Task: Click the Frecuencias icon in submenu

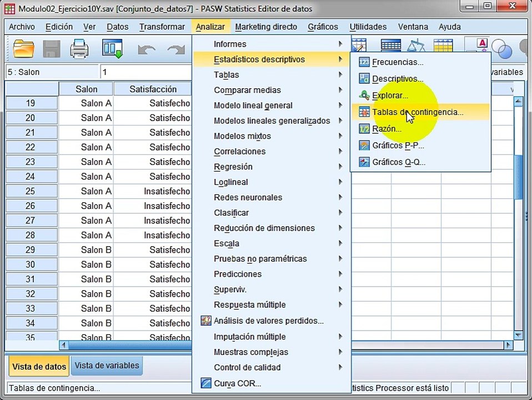Action: click(x=364, y=62)
